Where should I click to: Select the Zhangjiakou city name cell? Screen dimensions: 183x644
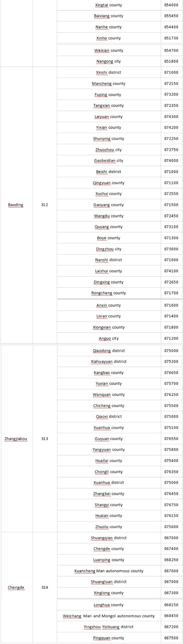tap(16, 439)
